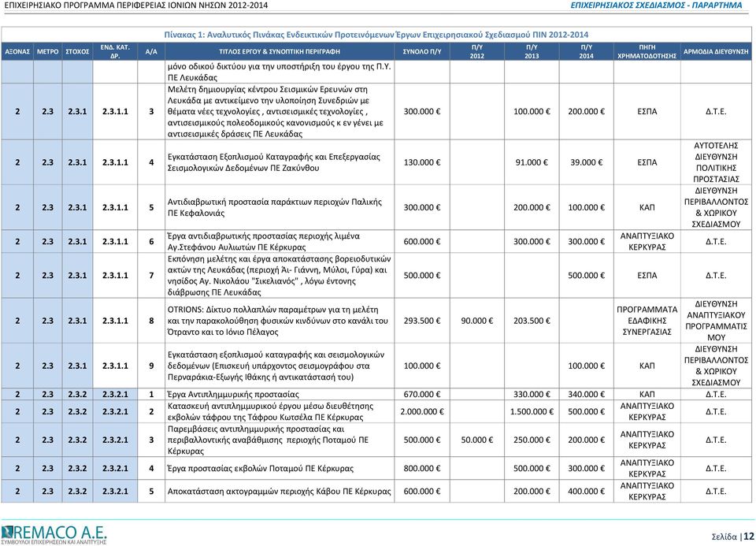Screen dimensions: 756x546
Task: Click the "Π/Υ 2013" column header
Action: 532,52
